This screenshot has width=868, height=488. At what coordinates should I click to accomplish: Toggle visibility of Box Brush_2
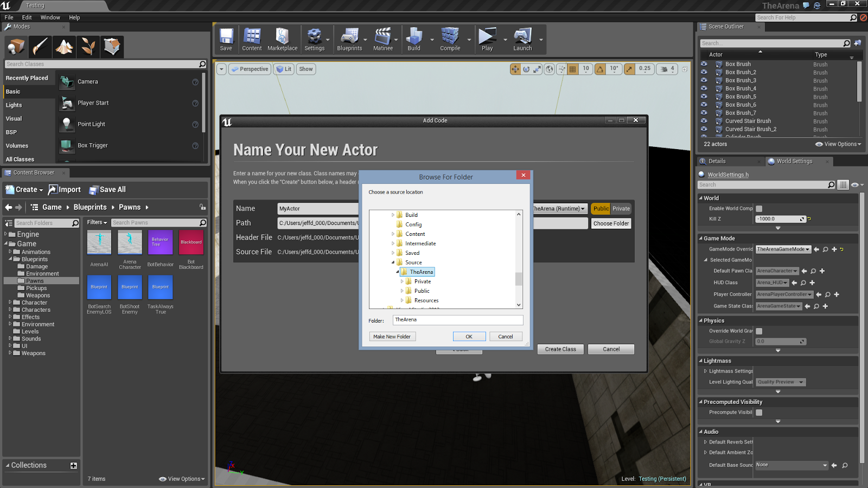pos(704,72)
